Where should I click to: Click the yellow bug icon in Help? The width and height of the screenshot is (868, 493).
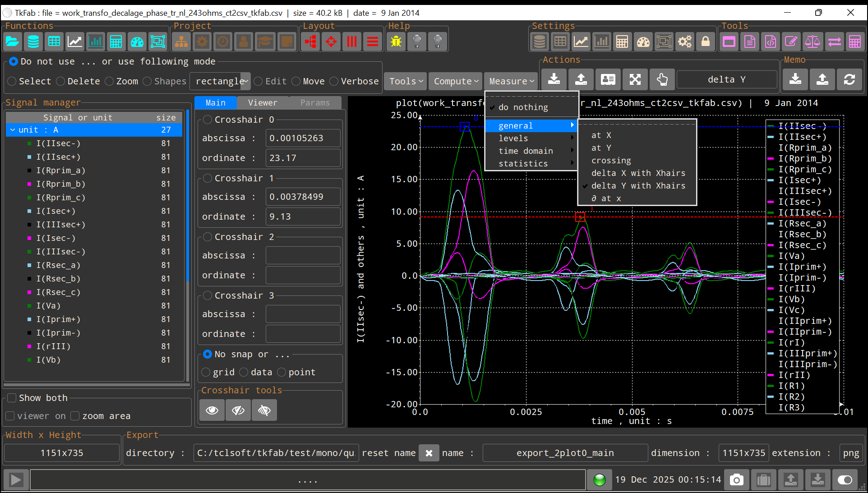(396, 42)
